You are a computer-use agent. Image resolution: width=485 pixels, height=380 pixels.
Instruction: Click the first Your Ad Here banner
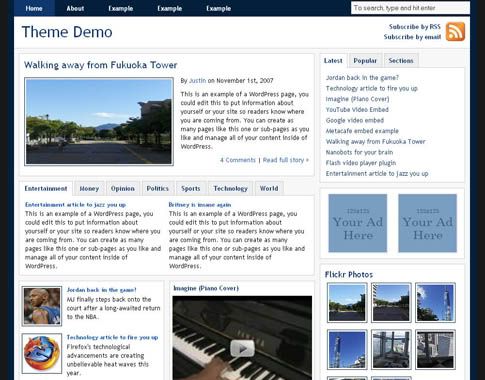point(358,223)
